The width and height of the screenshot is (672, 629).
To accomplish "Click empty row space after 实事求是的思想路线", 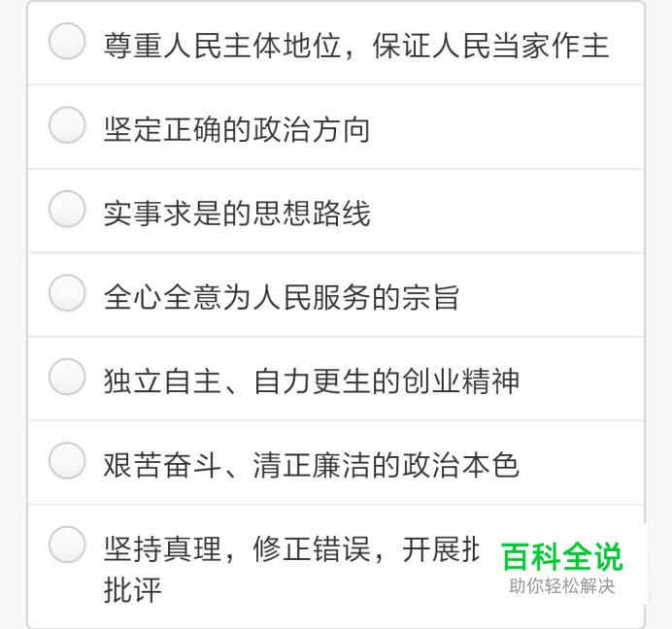I will (x=505, y=211).
